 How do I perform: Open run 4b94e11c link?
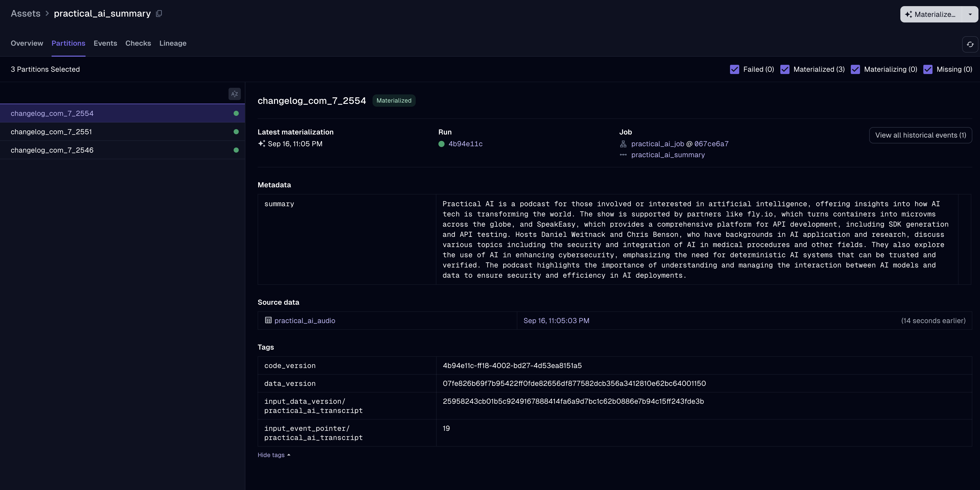pyautogui.click(x=465, y=144)
